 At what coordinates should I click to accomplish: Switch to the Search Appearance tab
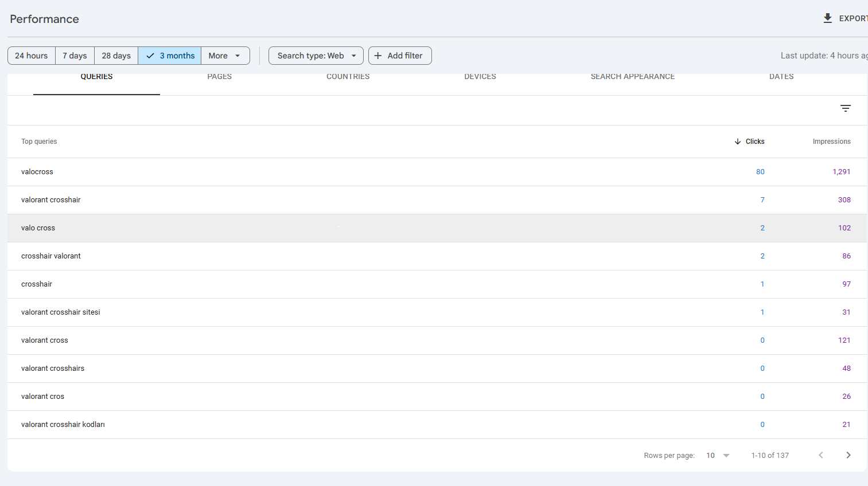click(x=632, y=77)
